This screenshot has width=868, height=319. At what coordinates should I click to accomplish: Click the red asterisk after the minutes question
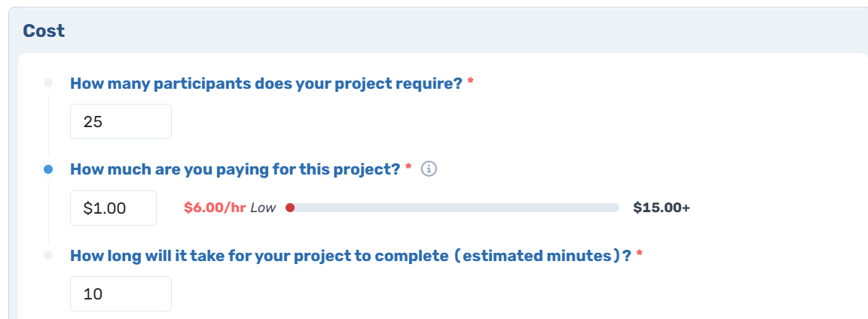(640, 254)
